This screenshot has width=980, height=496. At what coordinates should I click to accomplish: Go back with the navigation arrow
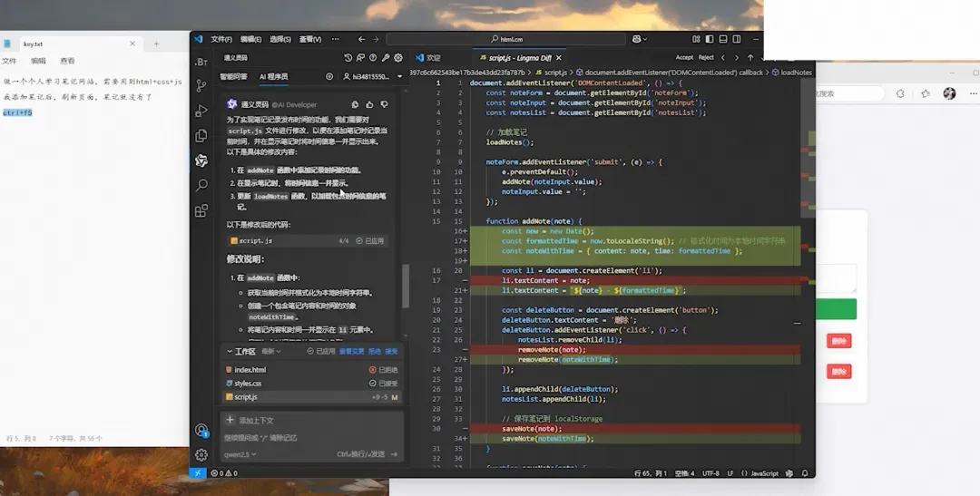(361, 39)
